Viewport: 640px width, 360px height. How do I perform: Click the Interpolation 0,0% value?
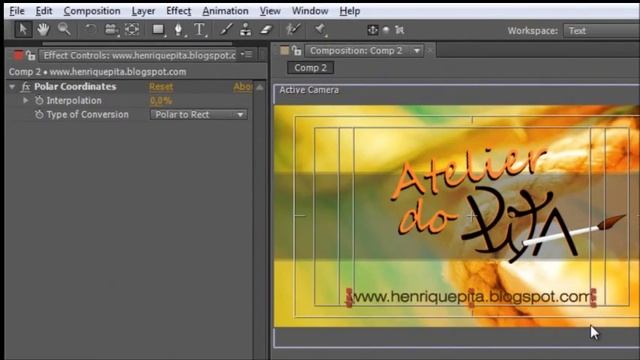[x=161, y=100]
